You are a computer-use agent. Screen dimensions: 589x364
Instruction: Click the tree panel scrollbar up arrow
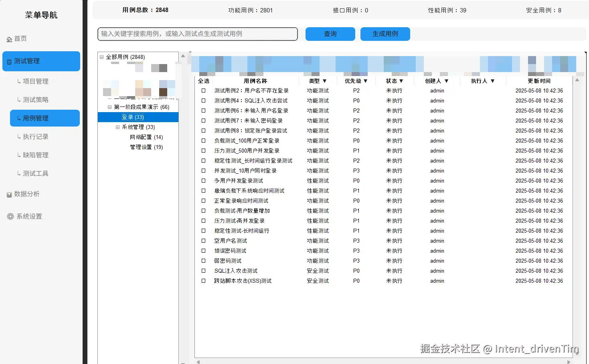click(183, 56)
